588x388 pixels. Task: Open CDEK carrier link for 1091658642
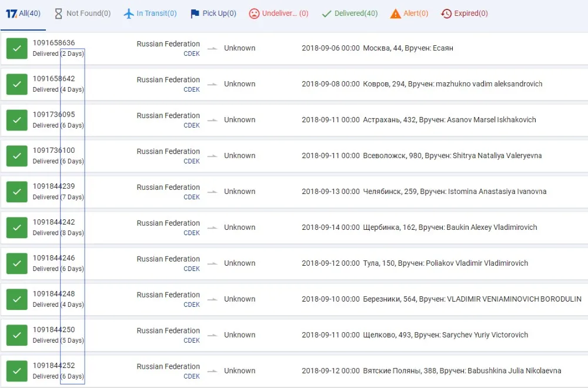tap(192, 89)
